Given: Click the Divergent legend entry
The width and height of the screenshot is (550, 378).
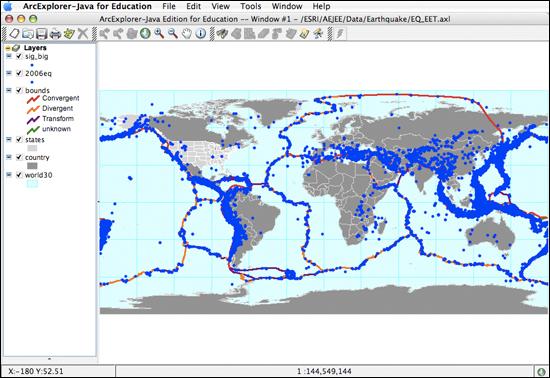Looking at the screenshot, I should click(x=50, y=109).
